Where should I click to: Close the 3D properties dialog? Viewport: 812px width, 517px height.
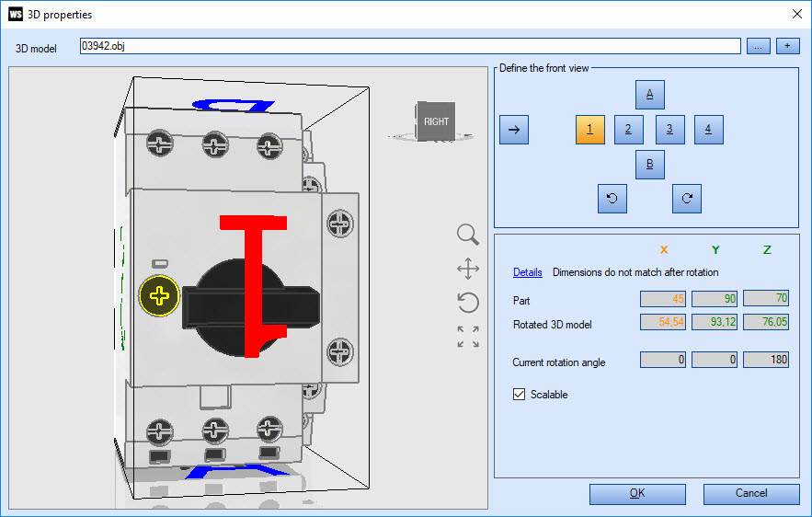[797, 14]
